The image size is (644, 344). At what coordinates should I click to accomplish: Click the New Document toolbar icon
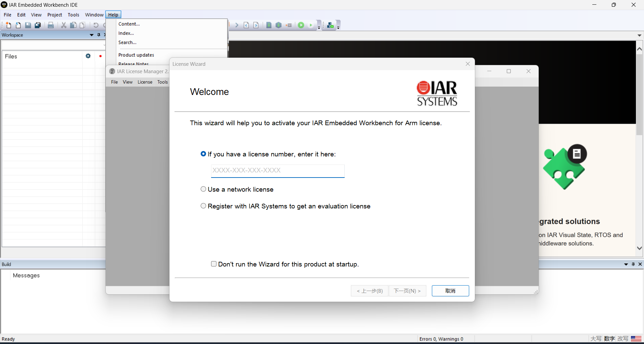(x=8, y=25)
